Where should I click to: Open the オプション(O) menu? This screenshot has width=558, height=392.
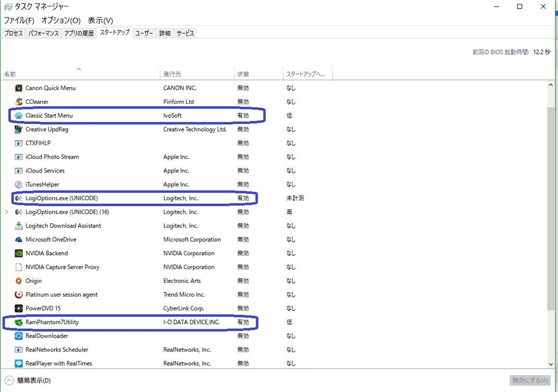[x=60, y=21]
